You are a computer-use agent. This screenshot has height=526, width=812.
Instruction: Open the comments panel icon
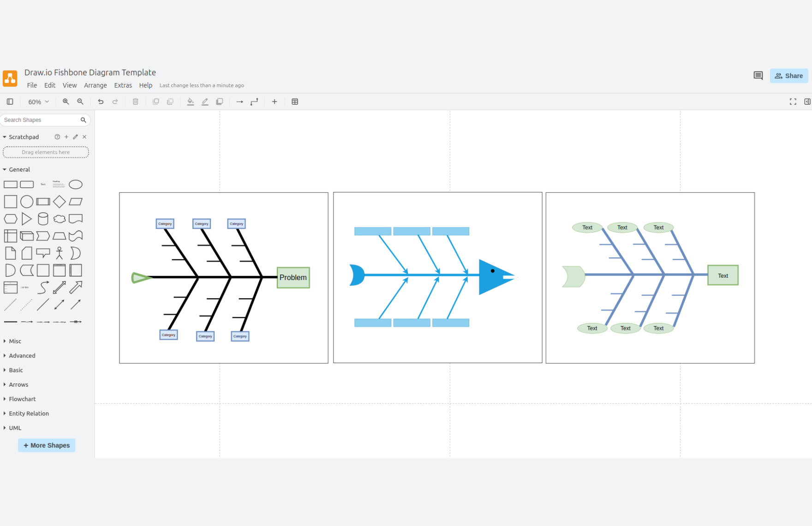point(758,76)
